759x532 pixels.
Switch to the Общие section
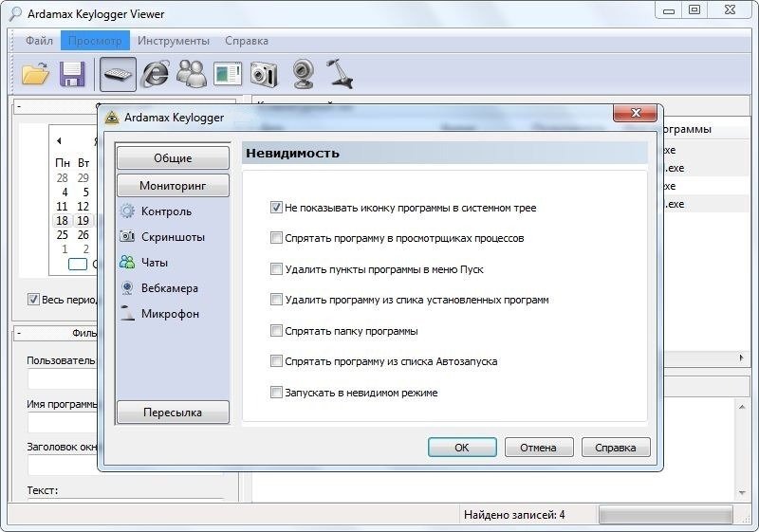click(173, 158)
